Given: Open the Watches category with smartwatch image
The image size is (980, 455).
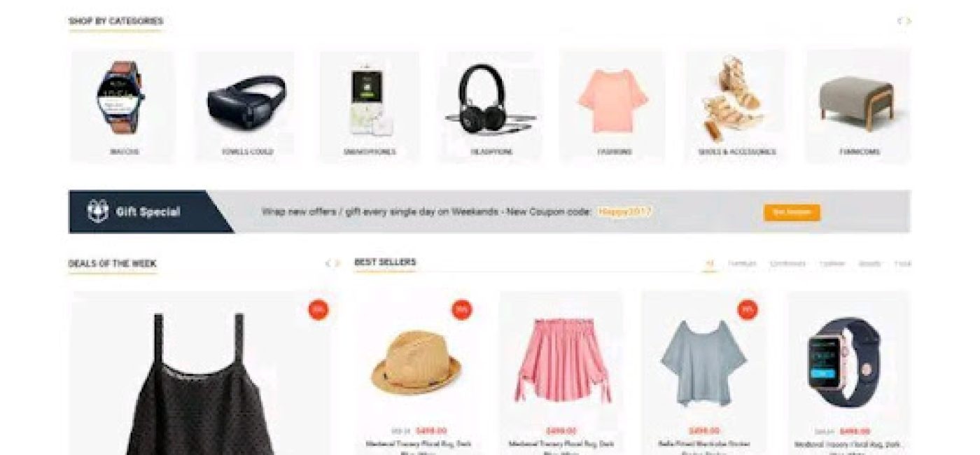Looking at the screenshot, I should [122, 106].
